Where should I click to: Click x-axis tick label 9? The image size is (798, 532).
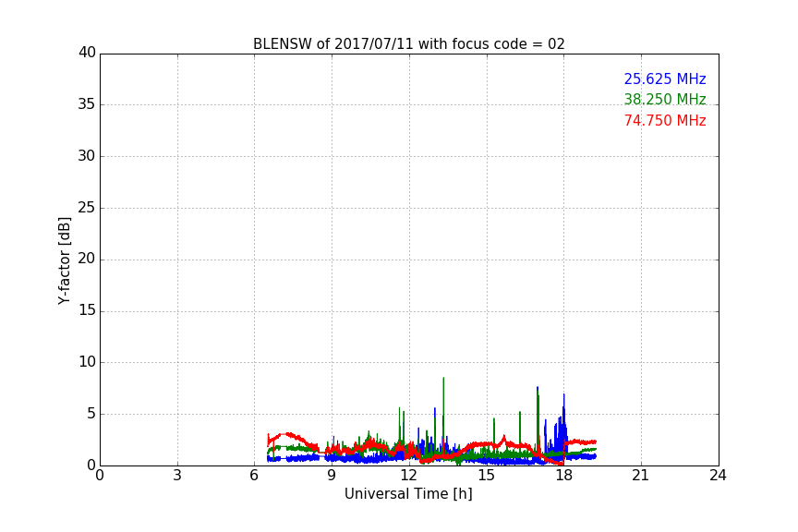coord(332,476)
